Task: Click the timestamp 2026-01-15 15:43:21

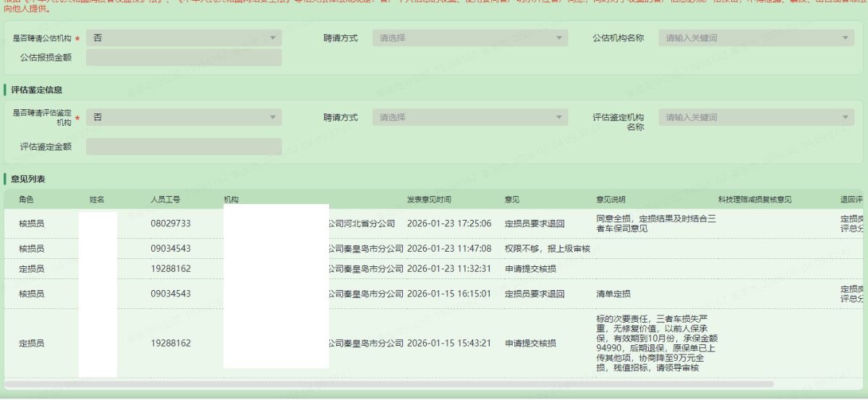Action: pos(449,343)
